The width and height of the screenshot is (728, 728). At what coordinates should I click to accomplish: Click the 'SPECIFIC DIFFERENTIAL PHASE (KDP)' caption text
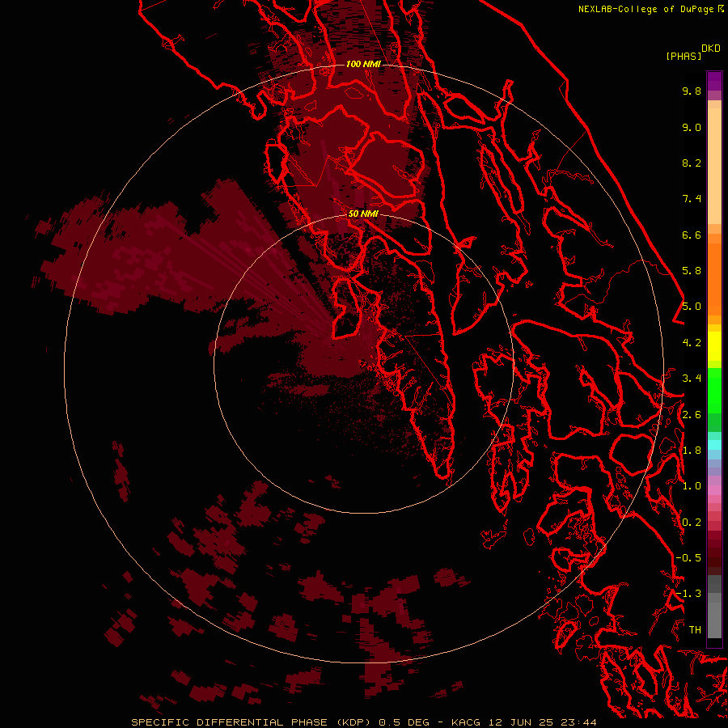tap(250, 722)
